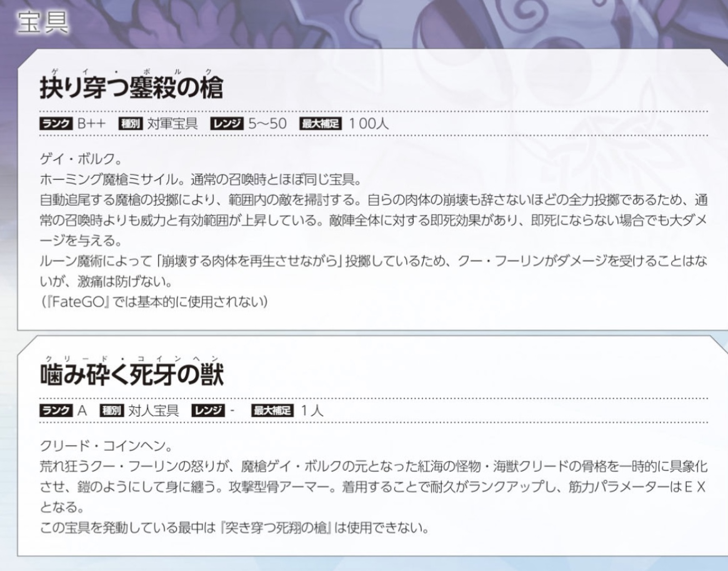Click the line starting "荒れ狂うクー・フーリンの怒りが"

click(x=374, y=467)
